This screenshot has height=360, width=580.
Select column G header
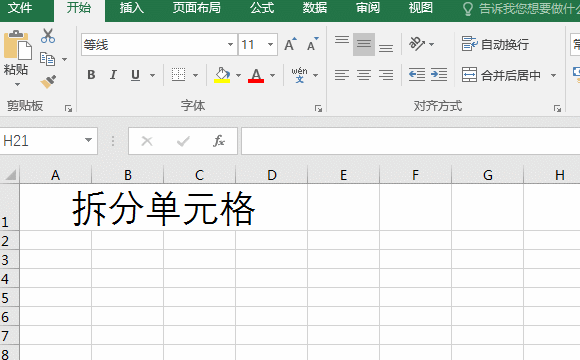(488, 175)
